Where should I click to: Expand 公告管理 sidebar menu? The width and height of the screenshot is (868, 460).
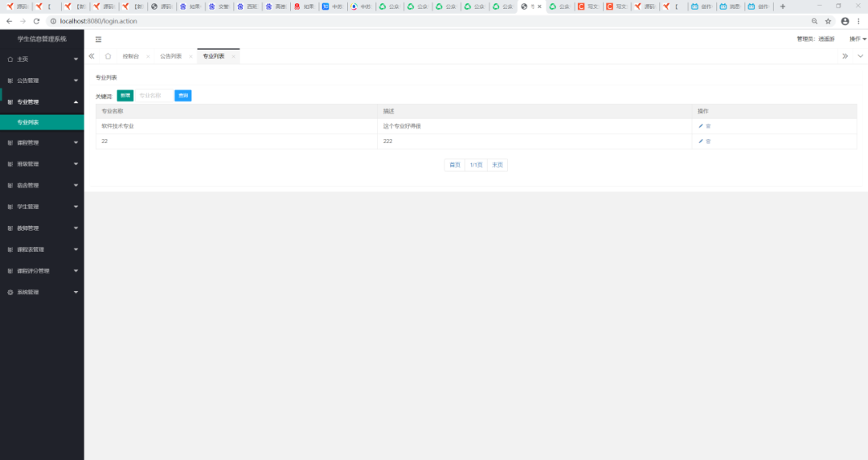[x=42, y=80]
